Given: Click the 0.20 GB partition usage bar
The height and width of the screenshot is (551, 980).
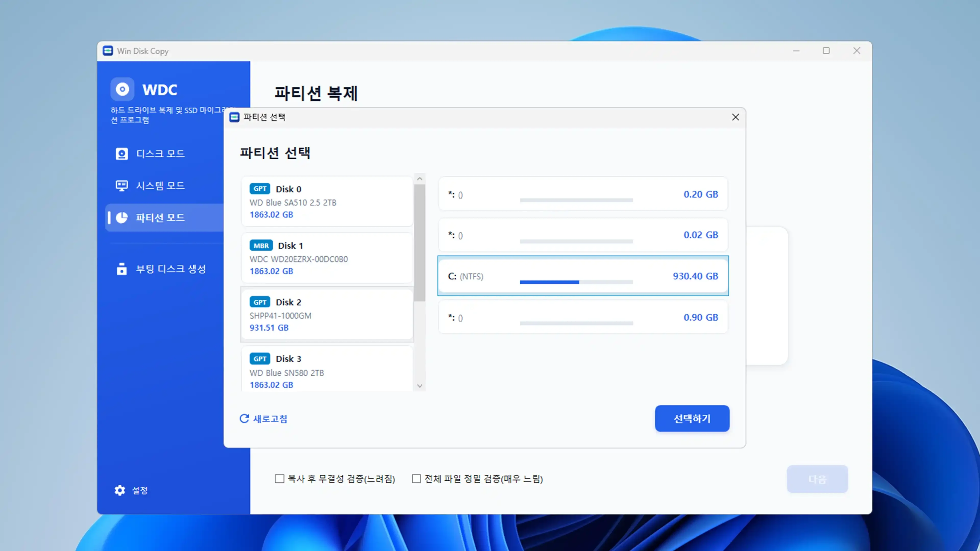Looking at the screenshot, I should click(576, 200).
